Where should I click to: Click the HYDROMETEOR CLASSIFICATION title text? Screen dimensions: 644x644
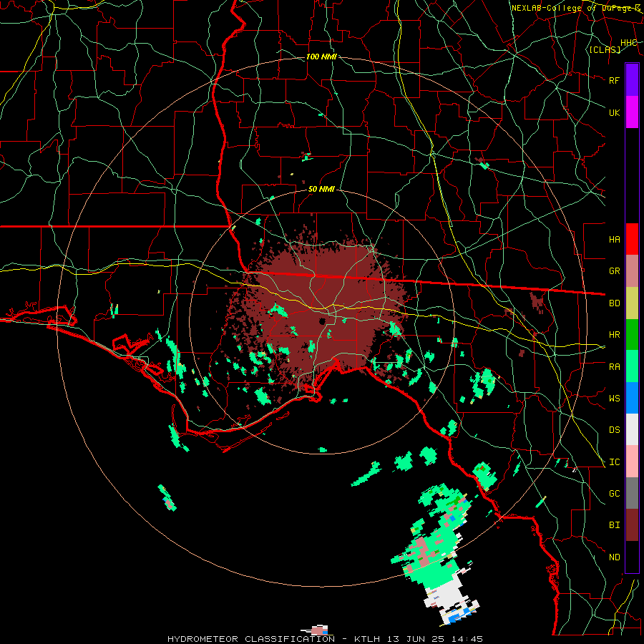[x=251, y=639]
